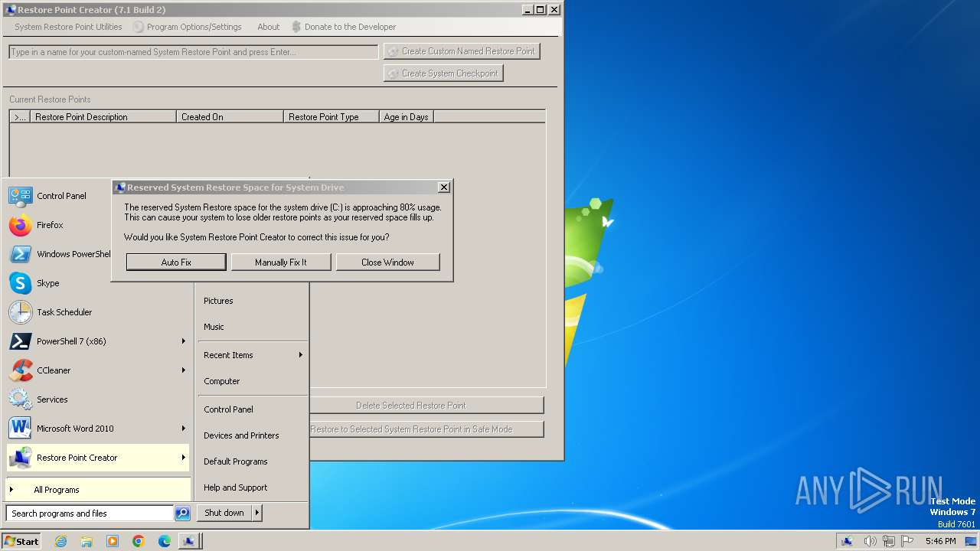Image resolution: width=980 pixels, height=551 pixels.
Task: Expand CCleaner jump list arrow
Action: pos(183,370)
